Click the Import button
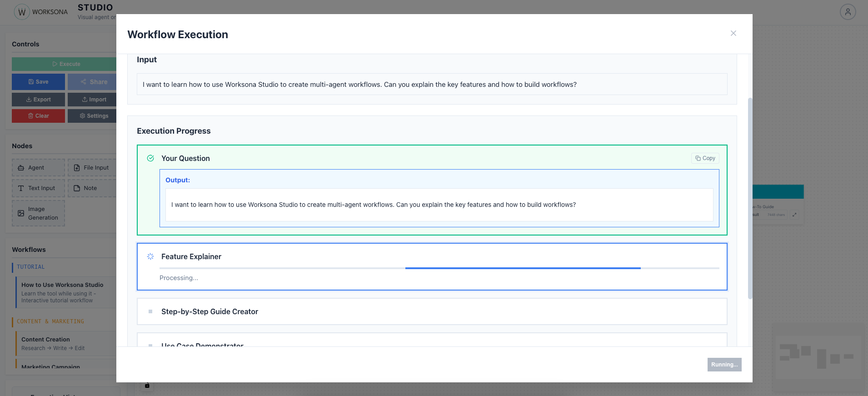The image size is (868, 396). (92, 100)
